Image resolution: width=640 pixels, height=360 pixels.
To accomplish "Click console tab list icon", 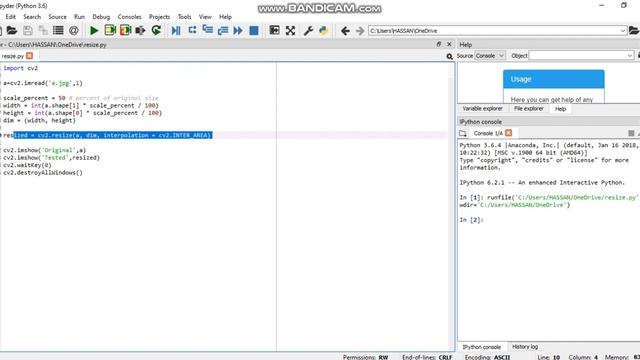I will pyautogui.click(x=462, y=133).
